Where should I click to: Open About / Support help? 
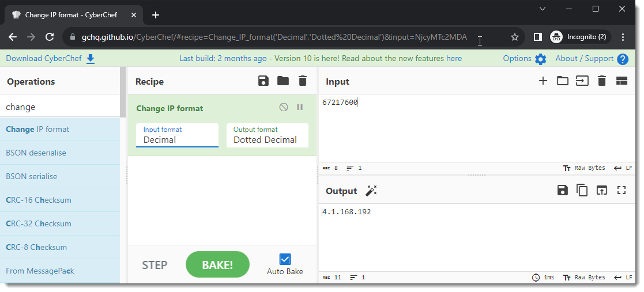(x=592, y=59)
